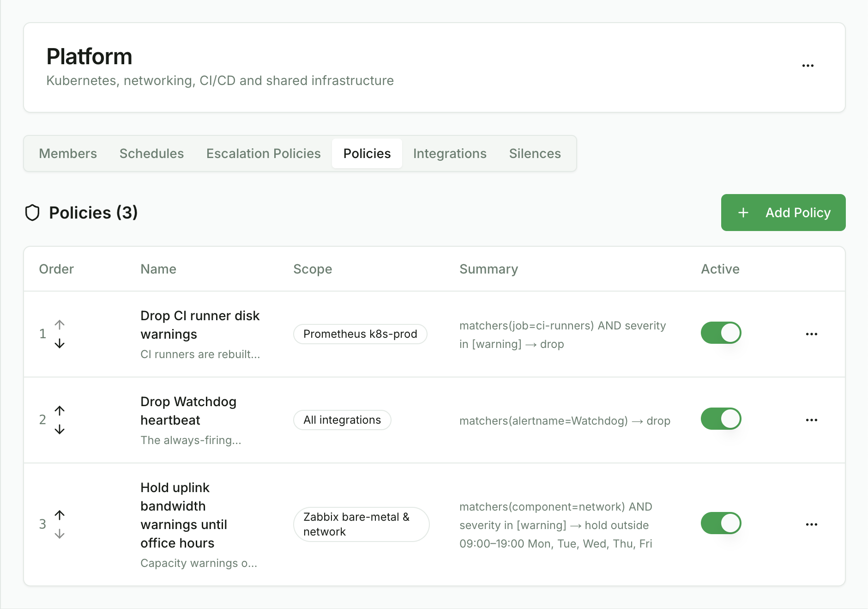Viewport: 868px width, 609px height.
Task: Move Drop CI runner disk warnings down
Action: coord(60,344)
